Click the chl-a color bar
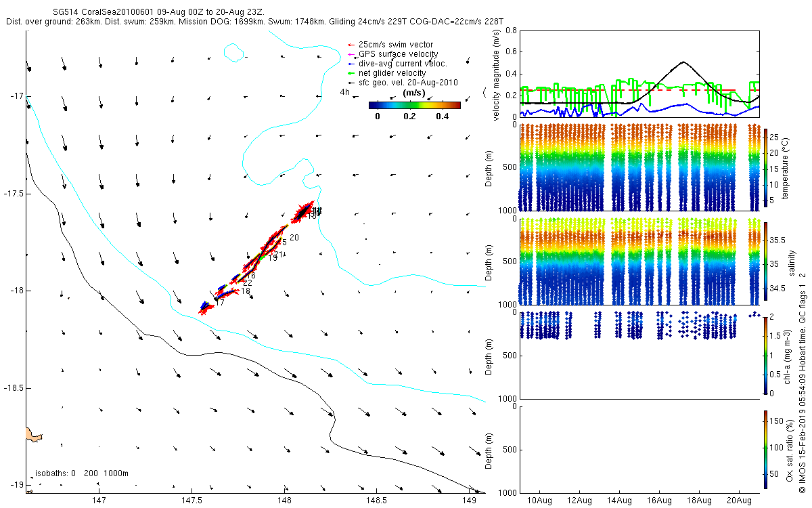812x508 pixels. click(x=765, y=355)
